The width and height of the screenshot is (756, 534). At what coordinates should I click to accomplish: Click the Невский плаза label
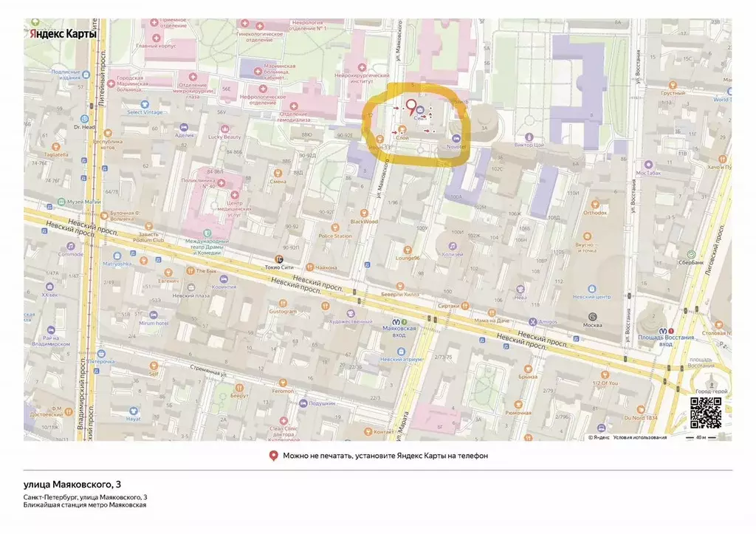[x=191, y=295]
